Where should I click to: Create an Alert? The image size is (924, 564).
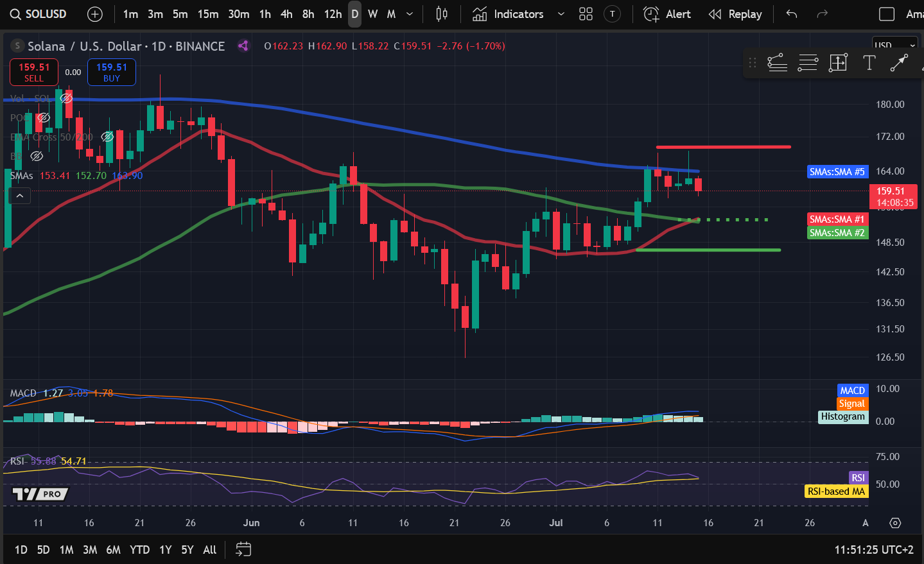(667, 14)
